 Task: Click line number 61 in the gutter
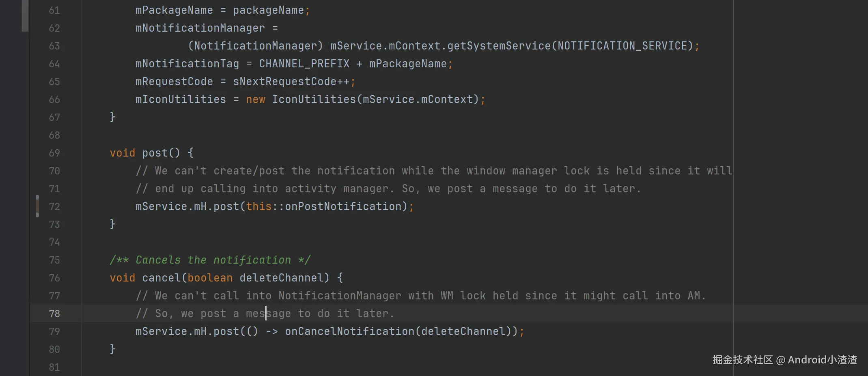(x=54, y=10)
